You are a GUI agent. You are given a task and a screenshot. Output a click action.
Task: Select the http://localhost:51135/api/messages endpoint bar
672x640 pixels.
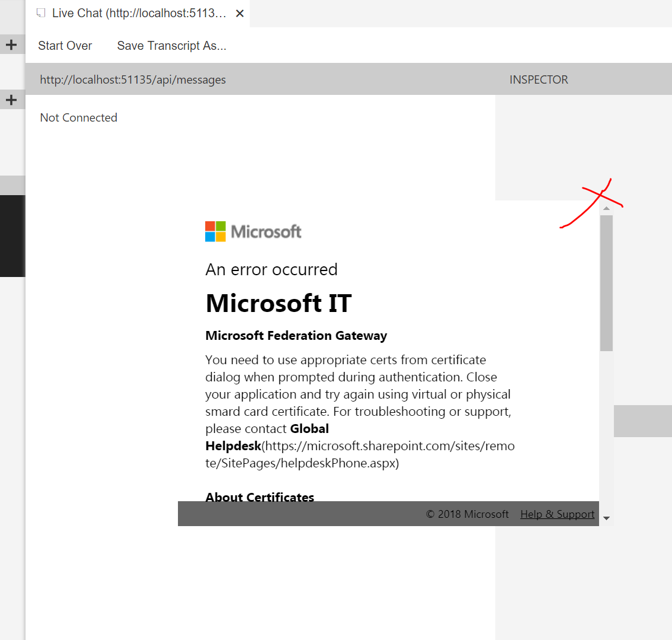tap(133, 79)
